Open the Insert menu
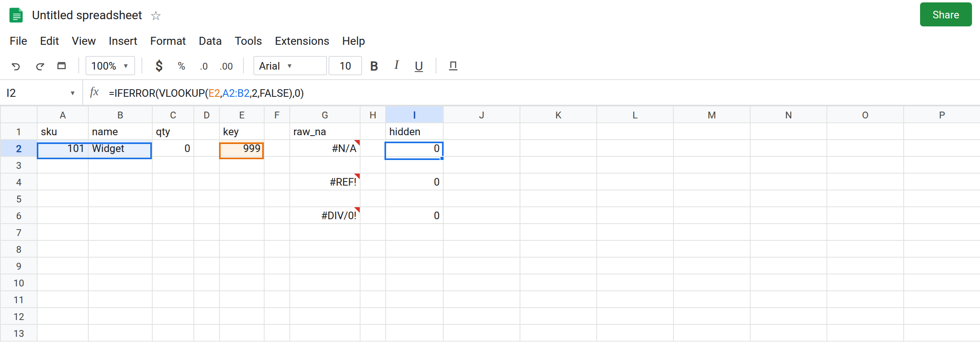Screen dimensions: 980x344 tap(123, 41)
